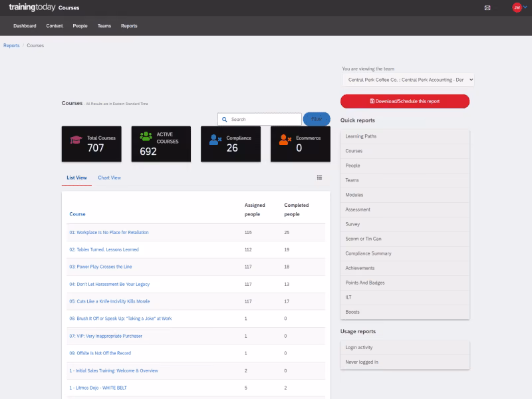Click the Total Courses 707 card
This screenshot has height=399, width=532.
point(92,144)
